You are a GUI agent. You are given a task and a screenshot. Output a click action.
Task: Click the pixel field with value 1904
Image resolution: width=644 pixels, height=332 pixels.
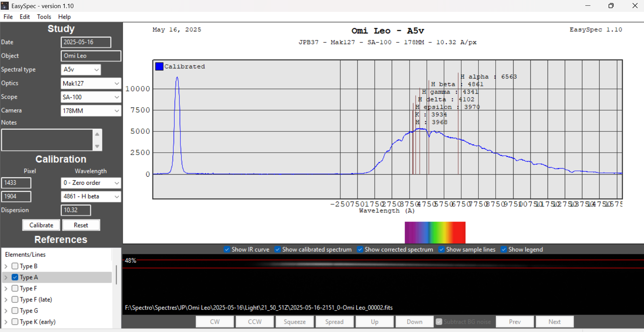tap(16, 197)
